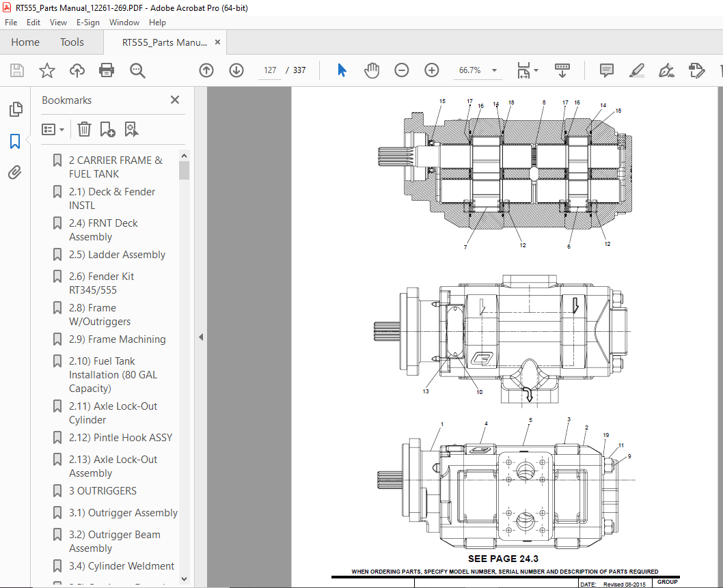This screenshot has width=723, height=588.
Task: Select the Highlight text pen tool
Action: (x=637, y=70)
